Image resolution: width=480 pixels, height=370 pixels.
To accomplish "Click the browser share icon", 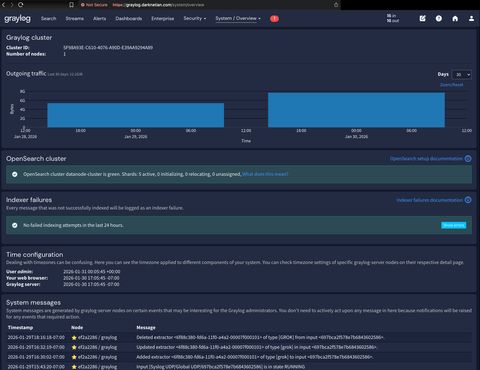I will 336,5.
